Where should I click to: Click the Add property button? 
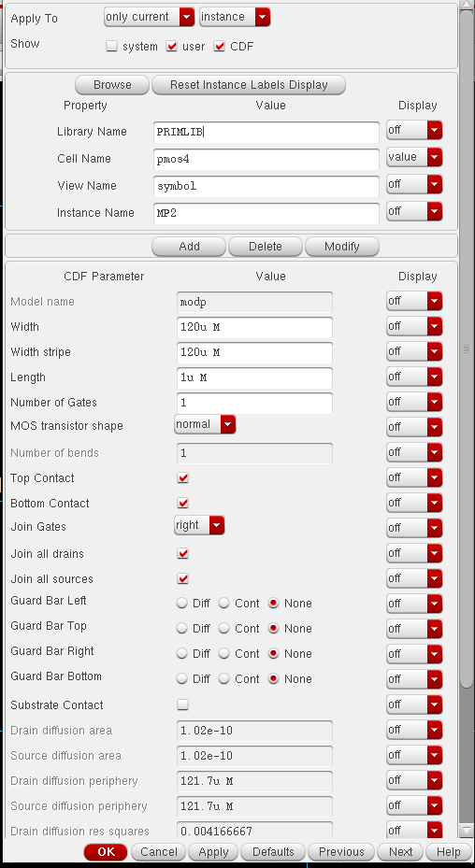(189, 247)
